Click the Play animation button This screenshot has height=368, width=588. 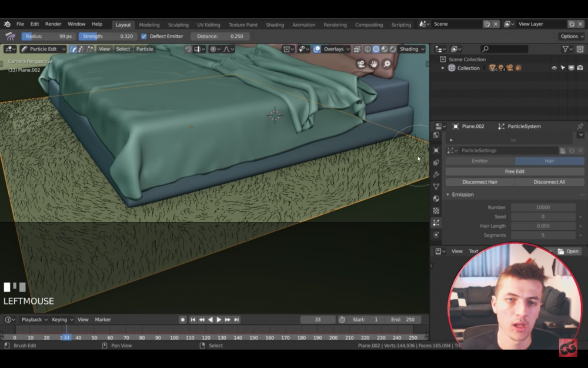click(219, 320)
